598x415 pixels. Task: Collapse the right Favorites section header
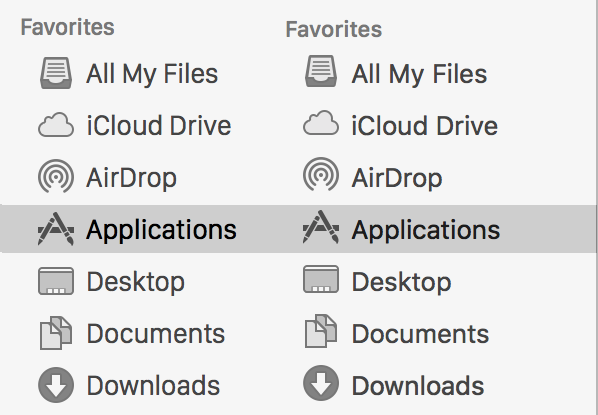point(334,29)
